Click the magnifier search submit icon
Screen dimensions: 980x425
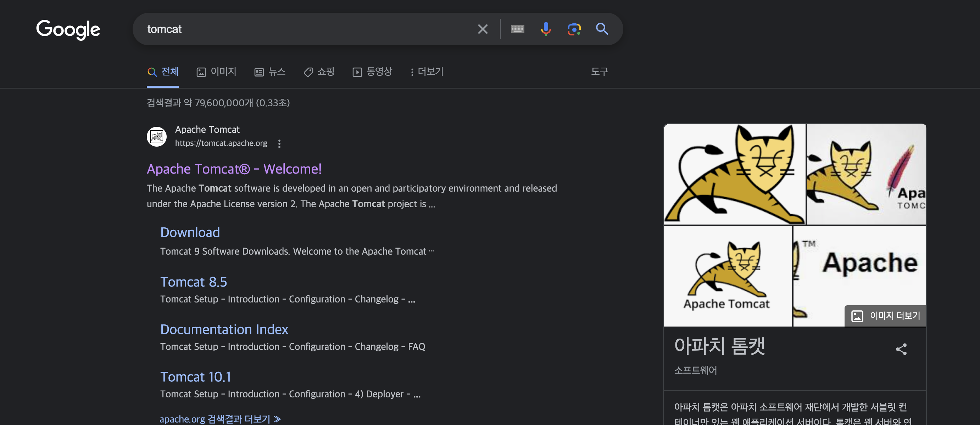tap(601, 29)
